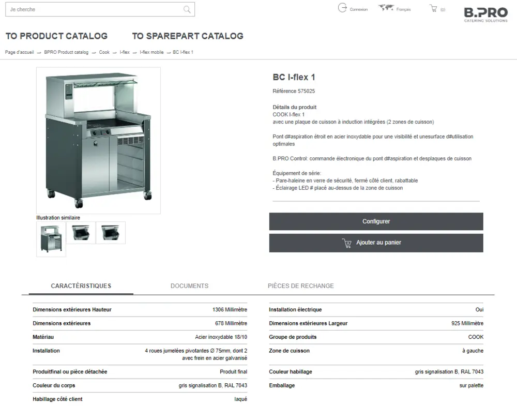Click the B.PRO logo
517x420 pixels.
(x=485, y=14)
